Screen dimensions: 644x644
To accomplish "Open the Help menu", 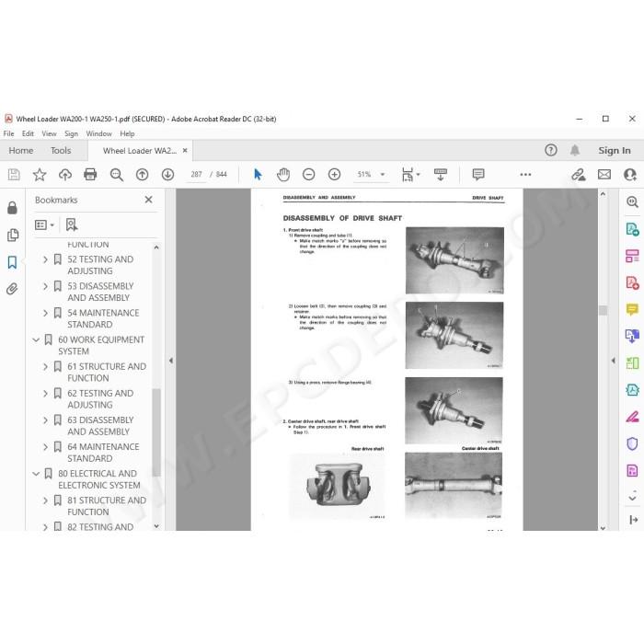I will 127,133.
